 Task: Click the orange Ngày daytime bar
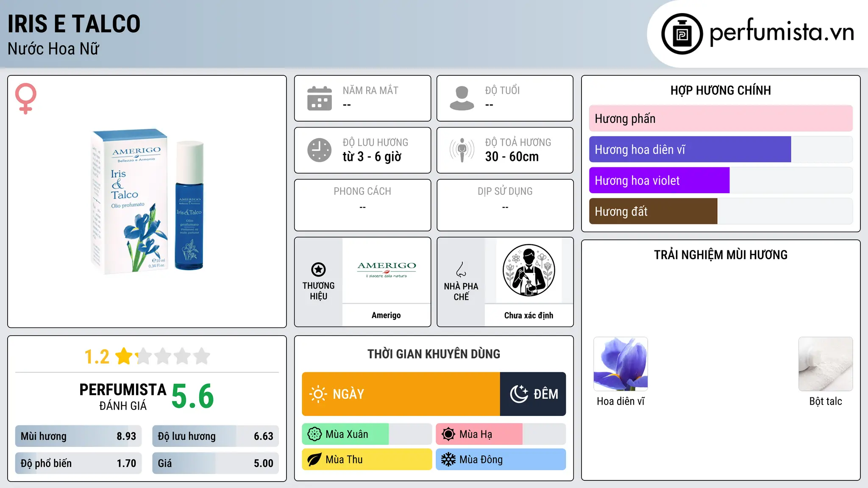pyautogui.click(x=401, y=394)
